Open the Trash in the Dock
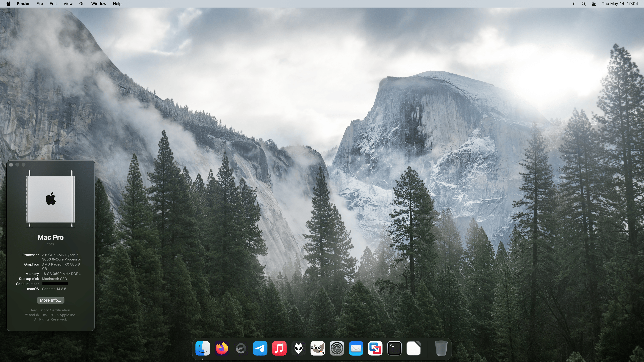The width and height of the screenshot is (644, 362). coord(441,348)
